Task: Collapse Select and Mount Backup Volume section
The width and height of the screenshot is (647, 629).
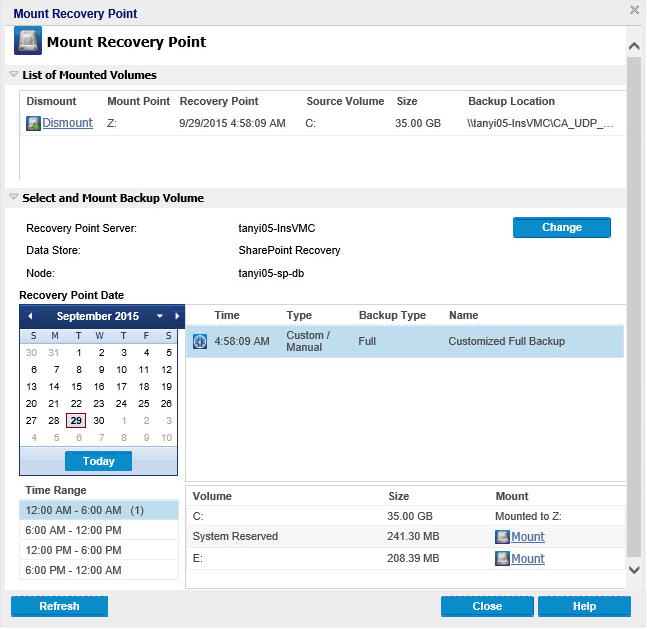Action: click(13, 198)
